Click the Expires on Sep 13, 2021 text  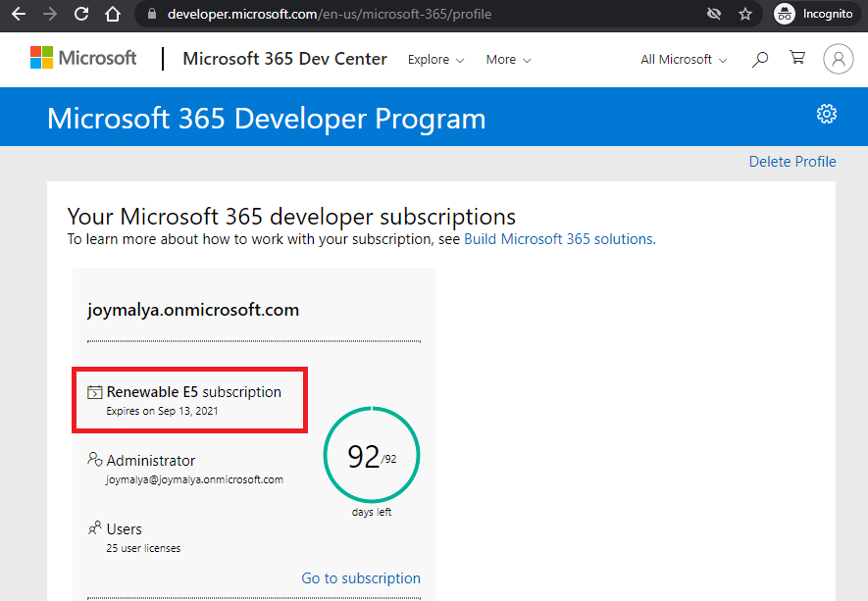click(x=162, y=411)
